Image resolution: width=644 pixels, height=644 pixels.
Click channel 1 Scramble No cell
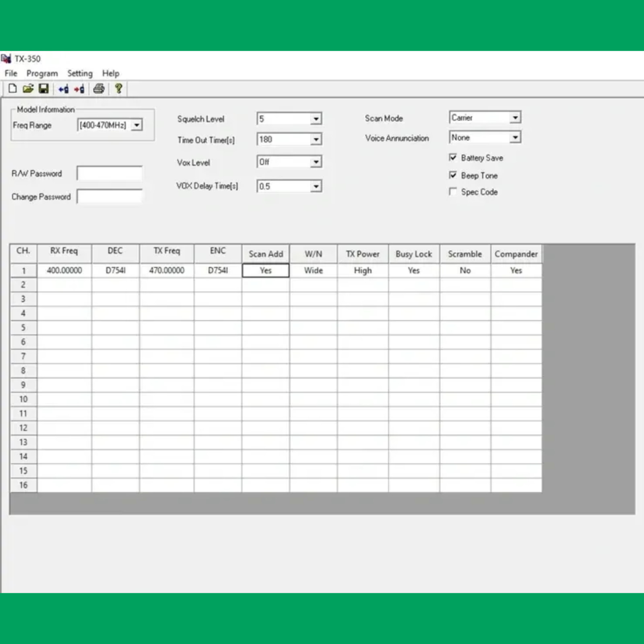point(465,270)
